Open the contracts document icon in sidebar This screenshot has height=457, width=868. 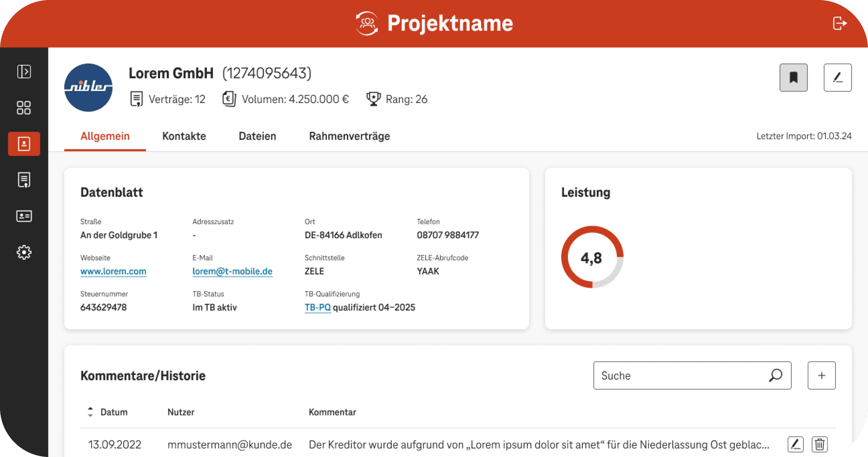pos(24,180)
